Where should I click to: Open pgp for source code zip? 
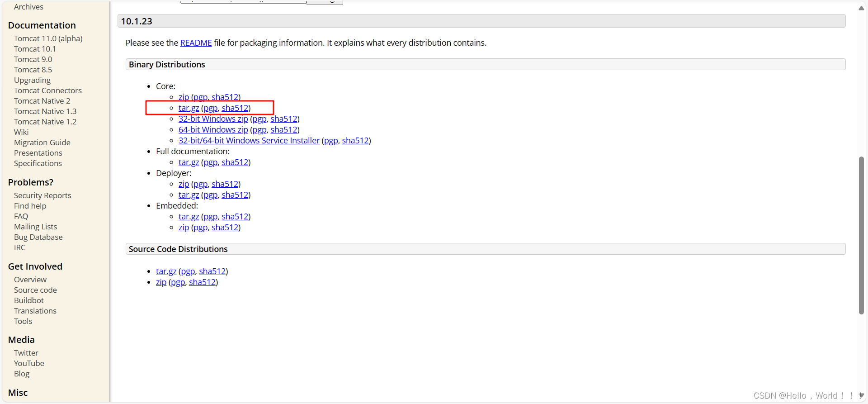coord(178,282)
